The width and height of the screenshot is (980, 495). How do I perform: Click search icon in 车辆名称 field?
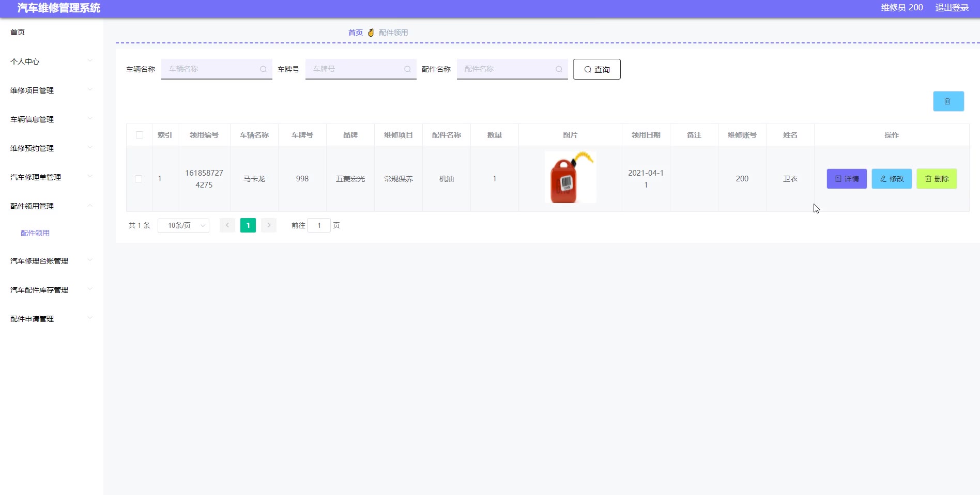coord(263,69)
